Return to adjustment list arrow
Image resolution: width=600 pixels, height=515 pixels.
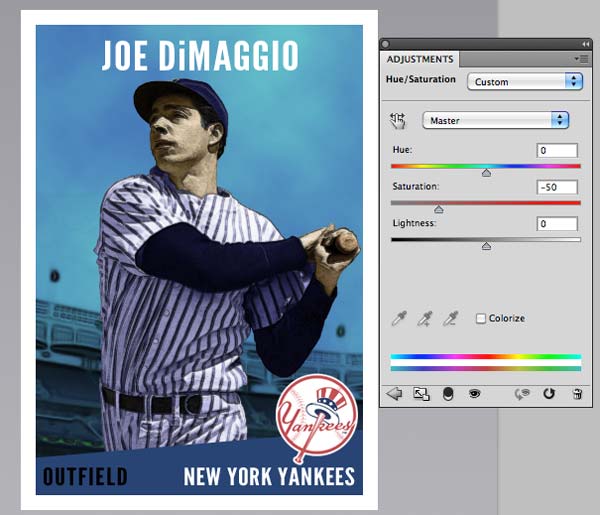tap(394, 394)
